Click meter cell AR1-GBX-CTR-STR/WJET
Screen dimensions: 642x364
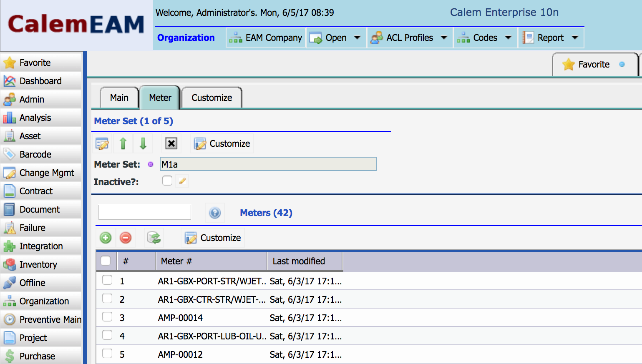[212, 299]
